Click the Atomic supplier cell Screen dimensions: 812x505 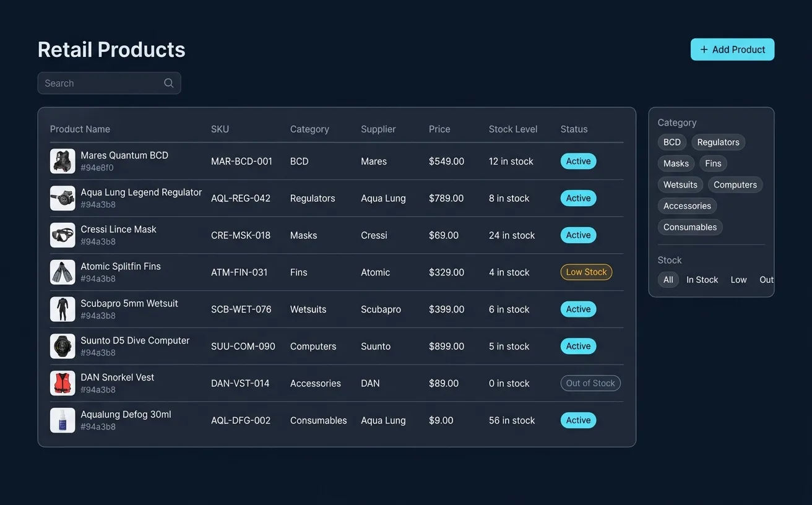(x=375, y=272)
